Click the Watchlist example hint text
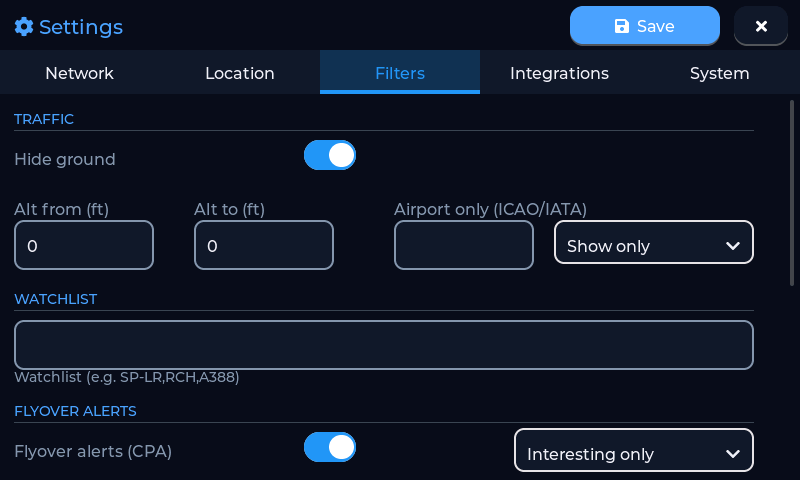The image size is (800, 480). click(127, 377)
